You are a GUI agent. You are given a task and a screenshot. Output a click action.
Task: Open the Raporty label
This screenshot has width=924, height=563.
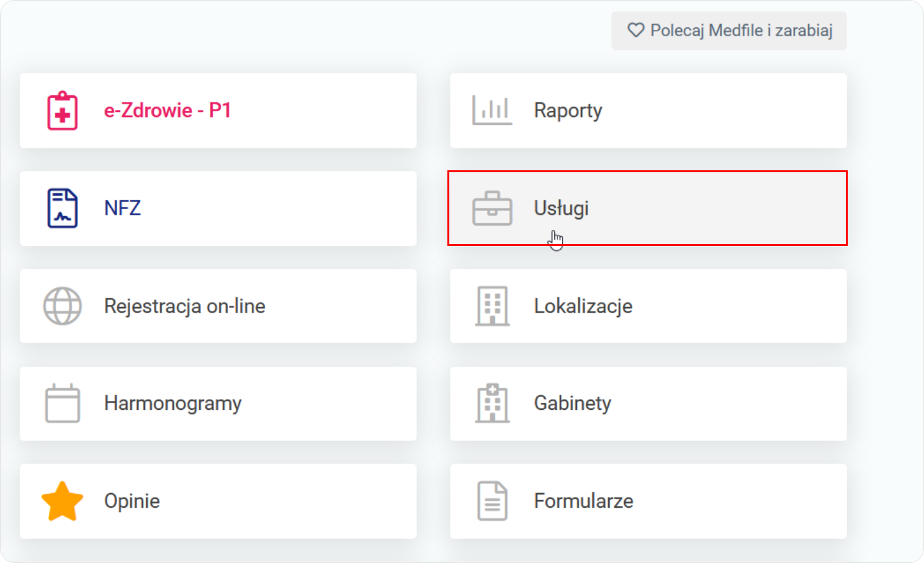click(568, 111)
